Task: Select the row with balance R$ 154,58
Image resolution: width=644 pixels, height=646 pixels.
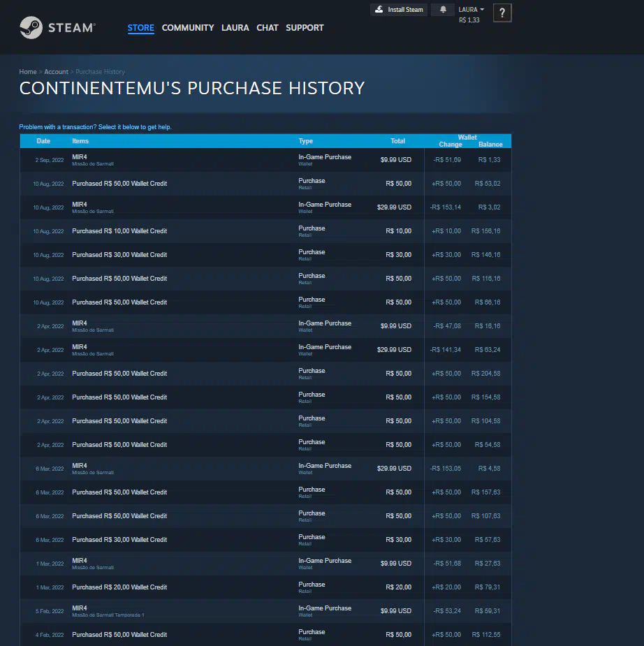Action: (265, 397)
